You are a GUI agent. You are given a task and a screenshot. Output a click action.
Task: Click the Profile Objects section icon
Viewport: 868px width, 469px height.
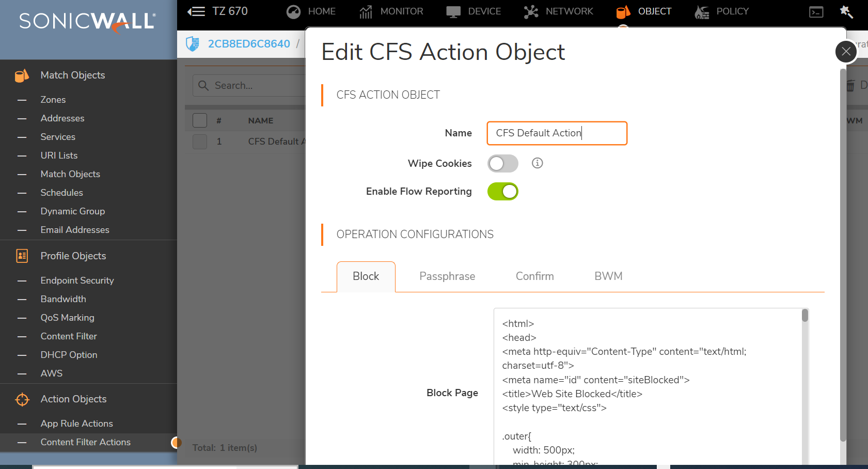click(22, 256)
